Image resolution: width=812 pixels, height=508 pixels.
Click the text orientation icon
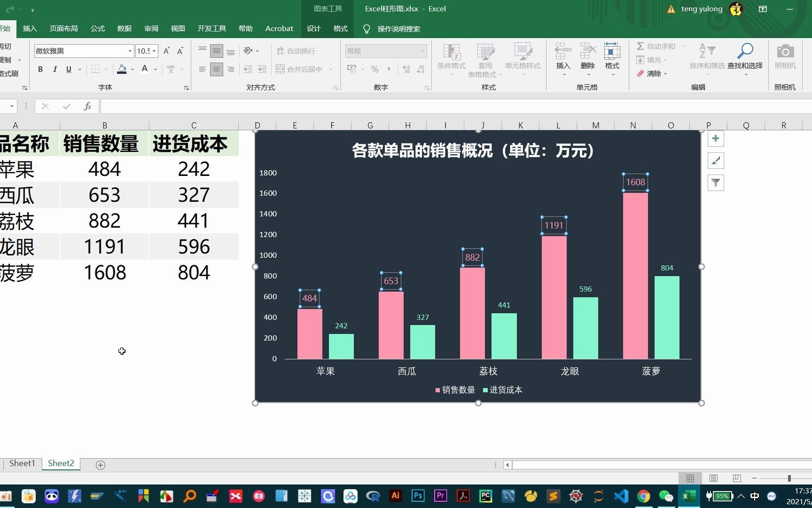(x=248, y=51)
